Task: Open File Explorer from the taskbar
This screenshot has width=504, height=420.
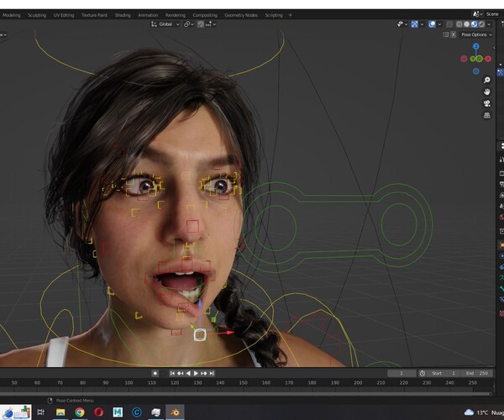Action: pos(60,412)
